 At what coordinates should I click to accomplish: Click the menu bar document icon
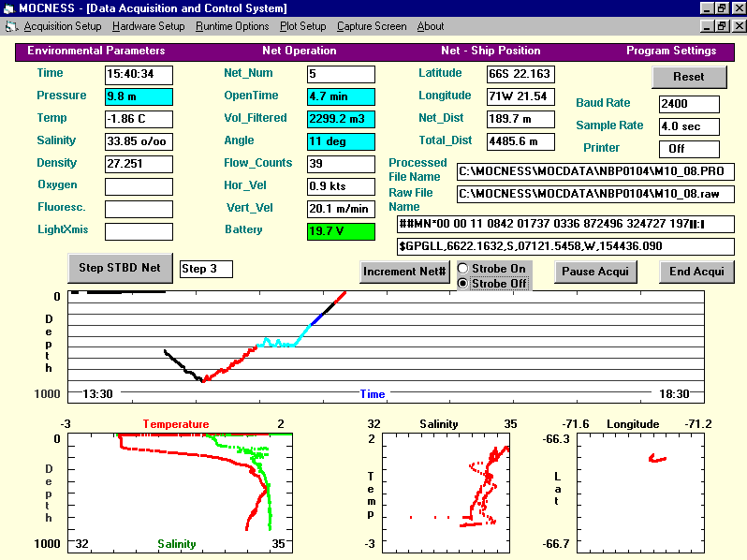(11, 27)
